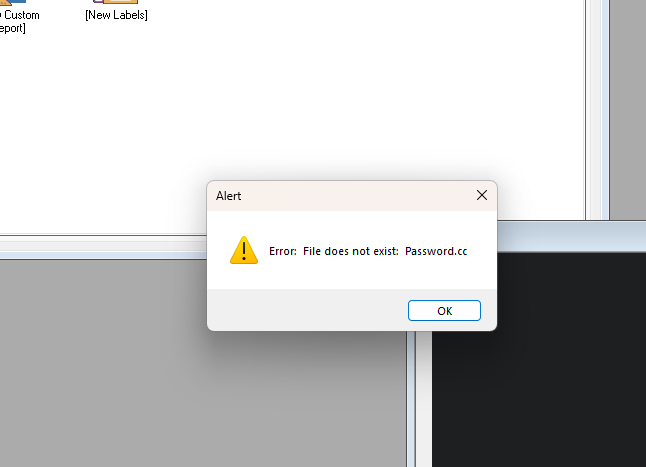This screenshot has width=646, height=467.
Task: Click the vertical divider beside dark panel
Action: pyautogui.click(x=419, y=399)
